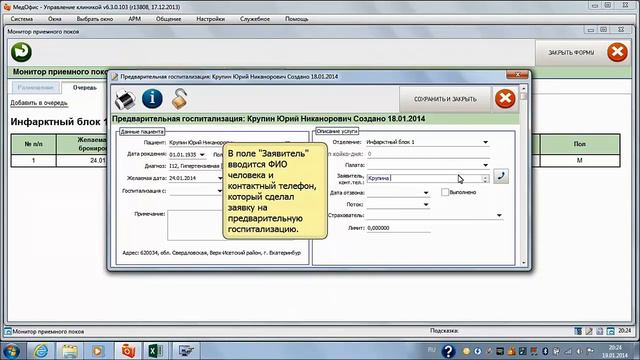Click Монитор приемного покоя status bar entry

click(44, 331)
